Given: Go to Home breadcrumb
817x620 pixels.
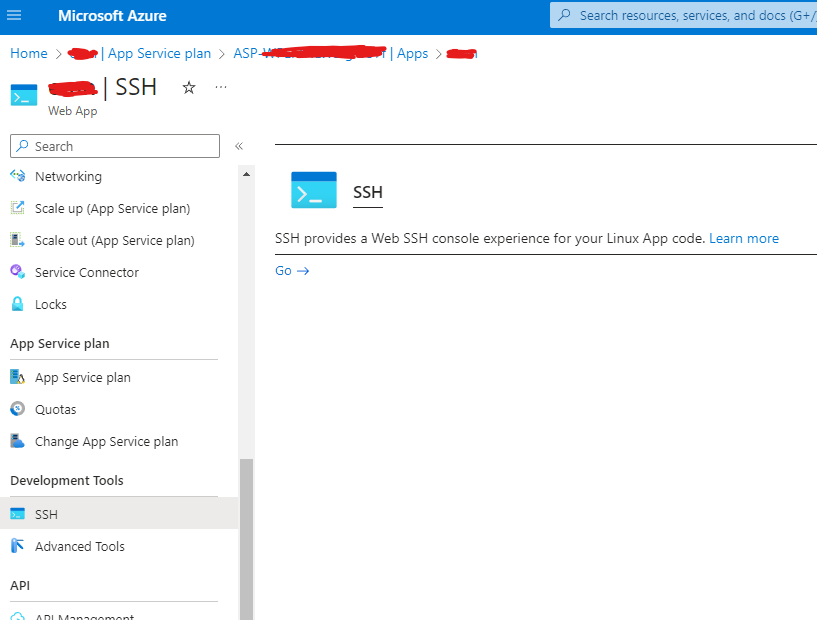Looking at the screenshot, I should click(29, 53).
